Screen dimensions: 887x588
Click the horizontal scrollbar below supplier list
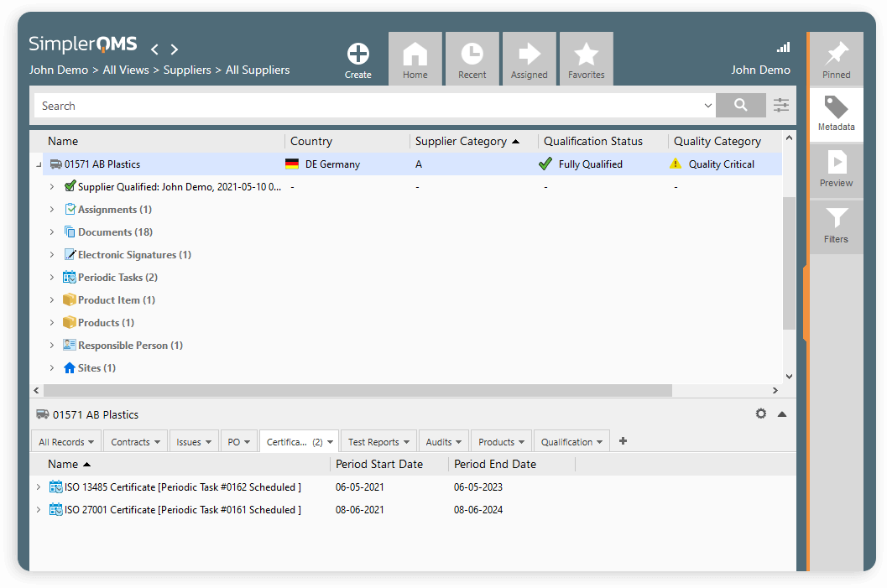(357, 391)
